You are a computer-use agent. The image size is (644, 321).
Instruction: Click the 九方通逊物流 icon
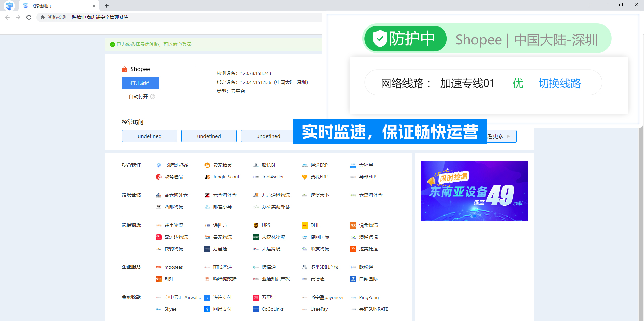pyautogui.click(x=256, y=195)
